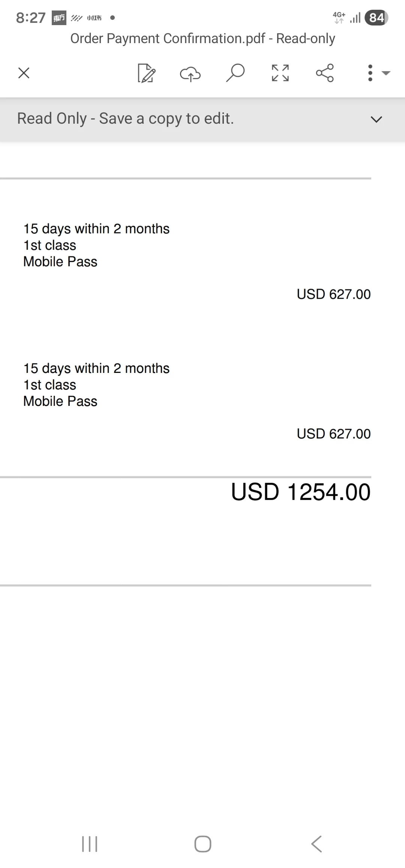Close the PDF document viewer
The height and width of the screenshot is (868, 405).
(x=24, y=73)
